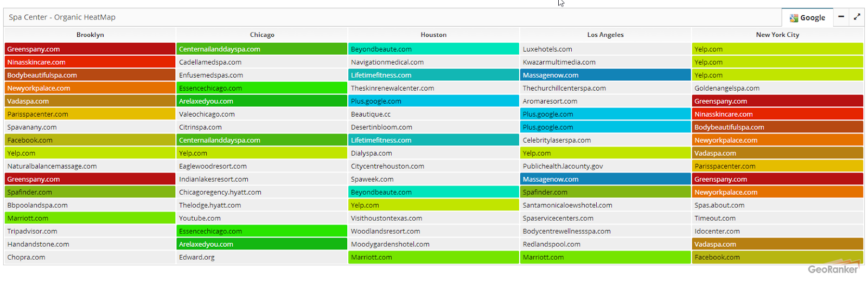Click Facebook.com in the Brooklyn column
Image resolution: width=868 pixels, height=282 pixels.
pos(90,140)
